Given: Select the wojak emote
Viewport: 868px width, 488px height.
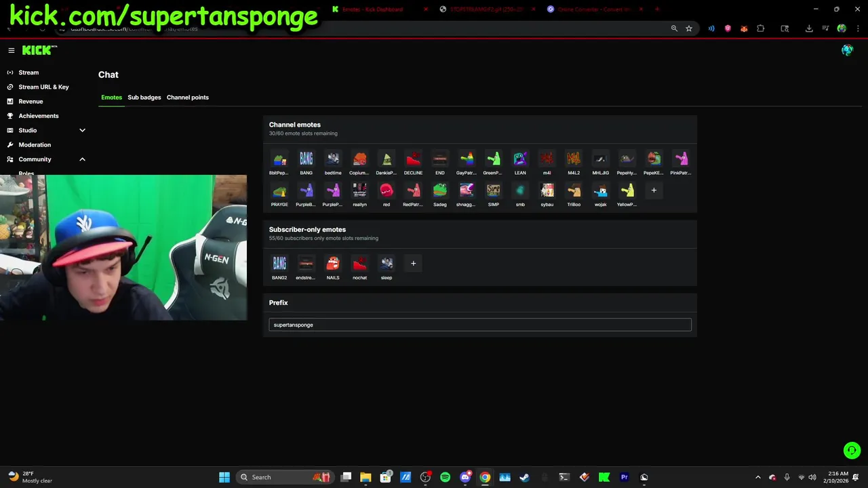Looking at the screenshot, I should pyautogui.click(x=600, y=190).
